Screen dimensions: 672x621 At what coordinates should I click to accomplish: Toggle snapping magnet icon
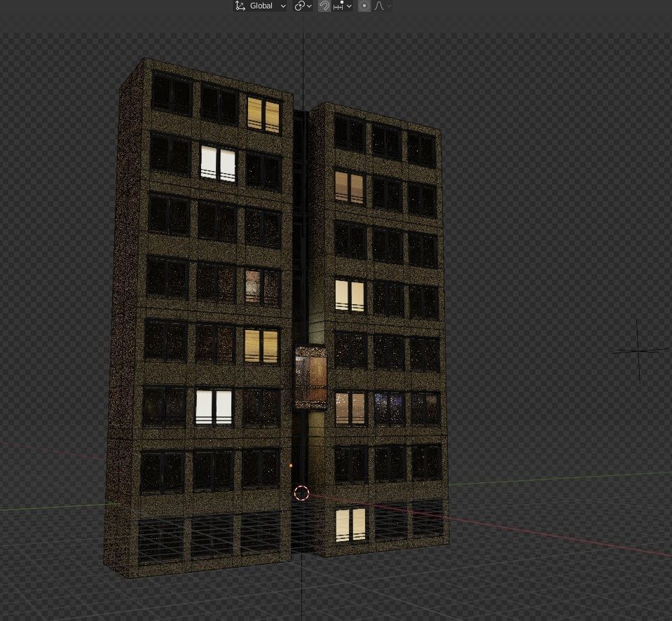tap(324, 6)
